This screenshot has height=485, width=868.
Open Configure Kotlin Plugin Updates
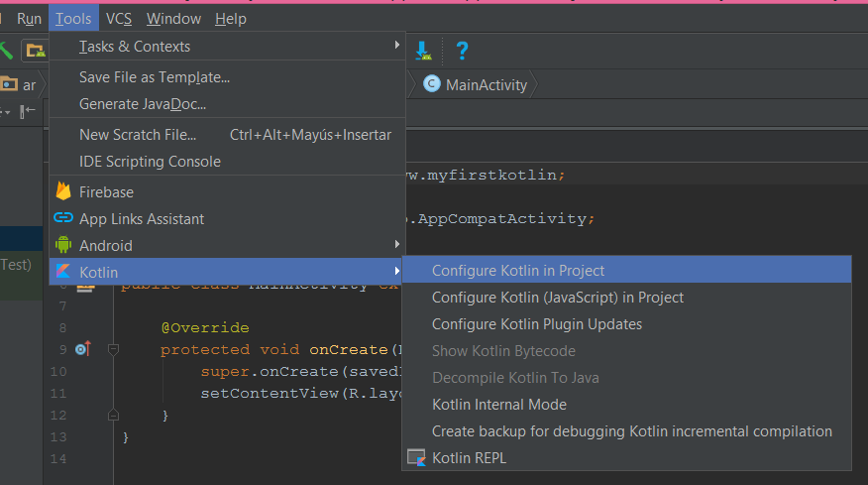click(x=626, y=324)
